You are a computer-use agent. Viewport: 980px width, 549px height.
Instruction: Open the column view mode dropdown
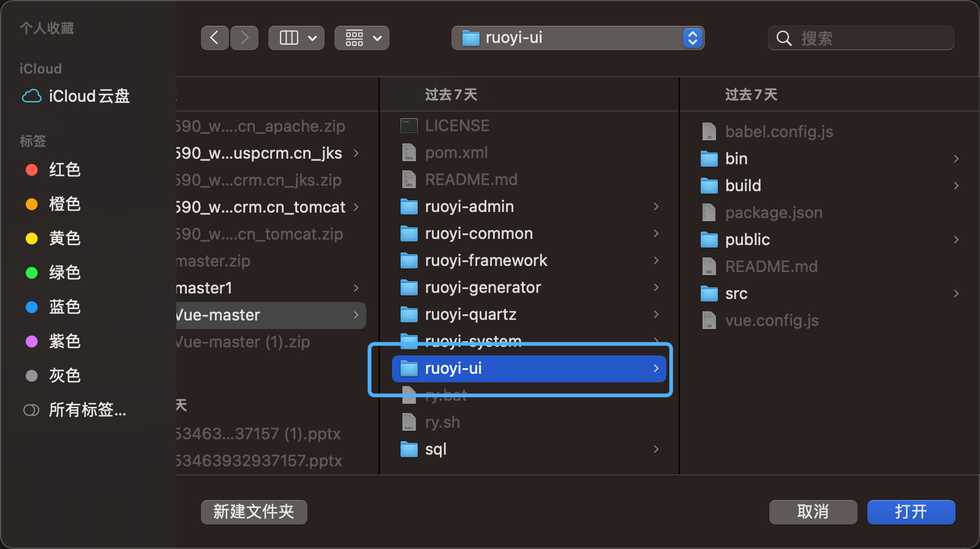[296, 38]
